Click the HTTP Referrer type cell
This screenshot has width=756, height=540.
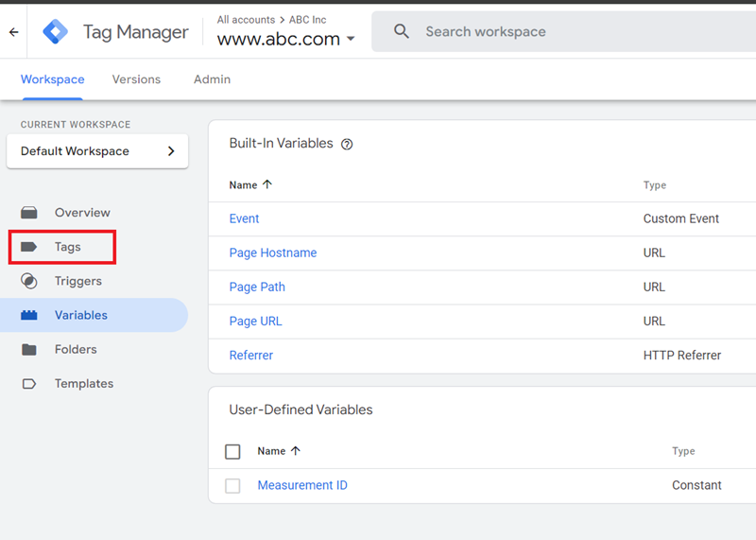point(682,356)
